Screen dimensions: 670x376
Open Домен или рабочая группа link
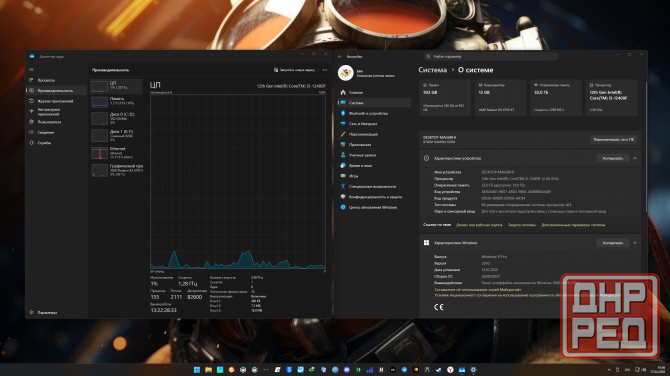tap(479, 225)
